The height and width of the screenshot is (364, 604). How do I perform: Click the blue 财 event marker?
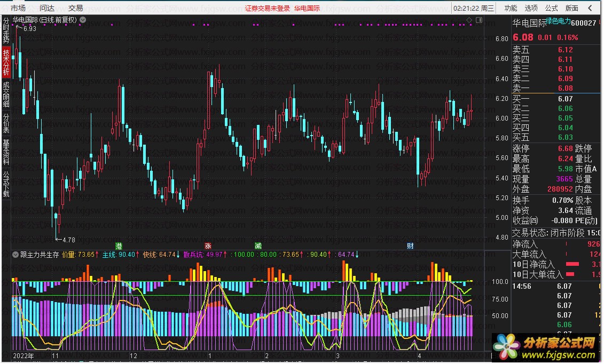[x=410, y=246]
